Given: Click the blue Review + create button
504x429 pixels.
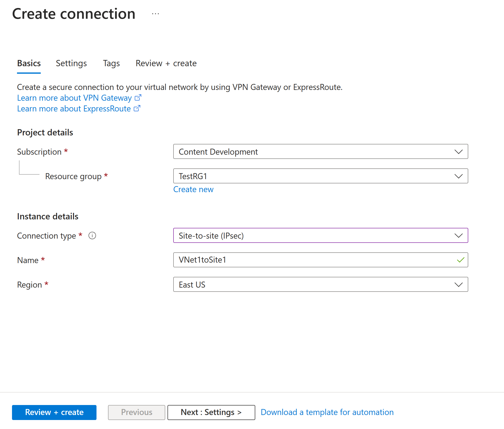Looking at the screenshot, I should click(x=54, y=412).
